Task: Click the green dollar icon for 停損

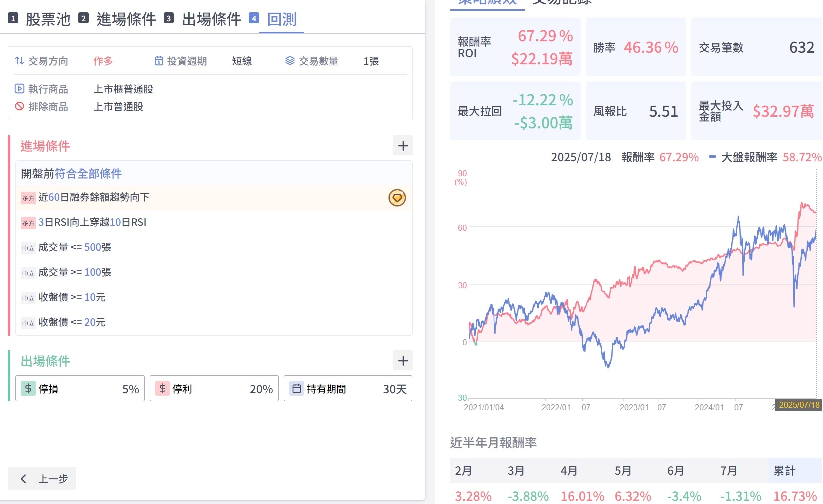Action: pos(28,389)
